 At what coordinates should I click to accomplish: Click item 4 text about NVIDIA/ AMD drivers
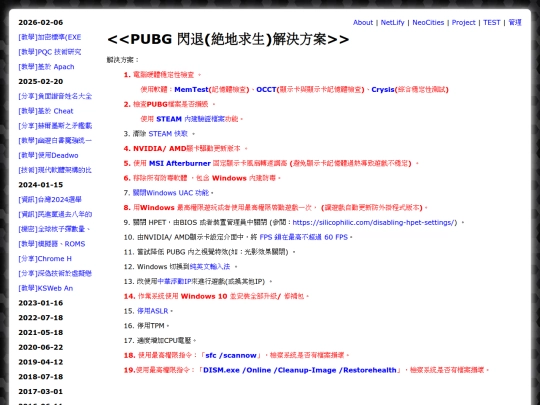pyautogui.click(x=187, y=148)
